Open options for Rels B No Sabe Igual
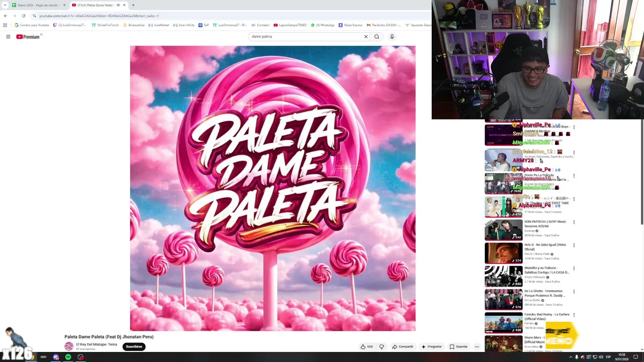 pyautogui.click(x=574, y=245)
